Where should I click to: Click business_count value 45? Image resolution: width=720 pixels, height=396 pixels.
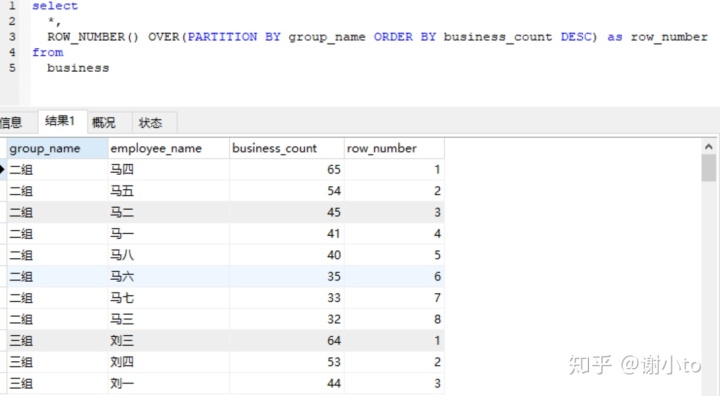287,212
